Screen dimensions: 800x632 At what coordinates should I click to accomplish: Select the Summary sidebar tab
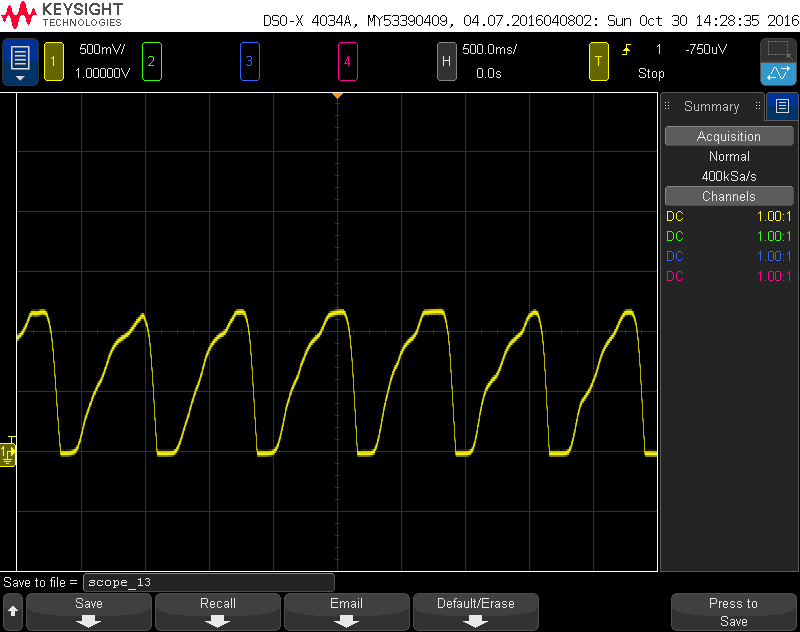711,106
